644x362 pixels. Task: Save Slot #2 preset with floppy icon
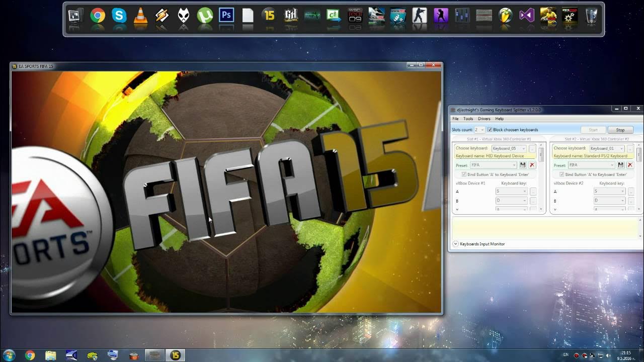[x=620, y=165]
